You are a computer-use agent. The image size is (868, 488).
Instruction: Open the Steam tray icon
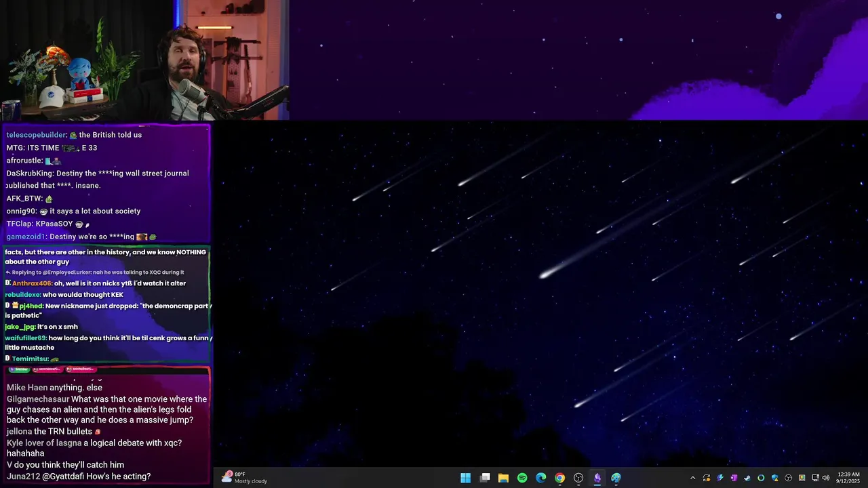coord(747,478)
